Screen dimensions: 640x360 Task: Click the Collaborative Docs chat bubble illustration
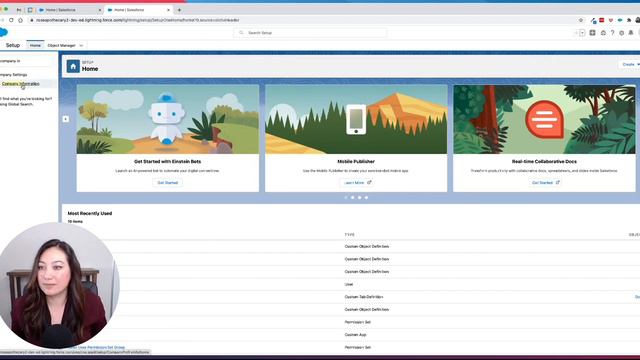544,119
